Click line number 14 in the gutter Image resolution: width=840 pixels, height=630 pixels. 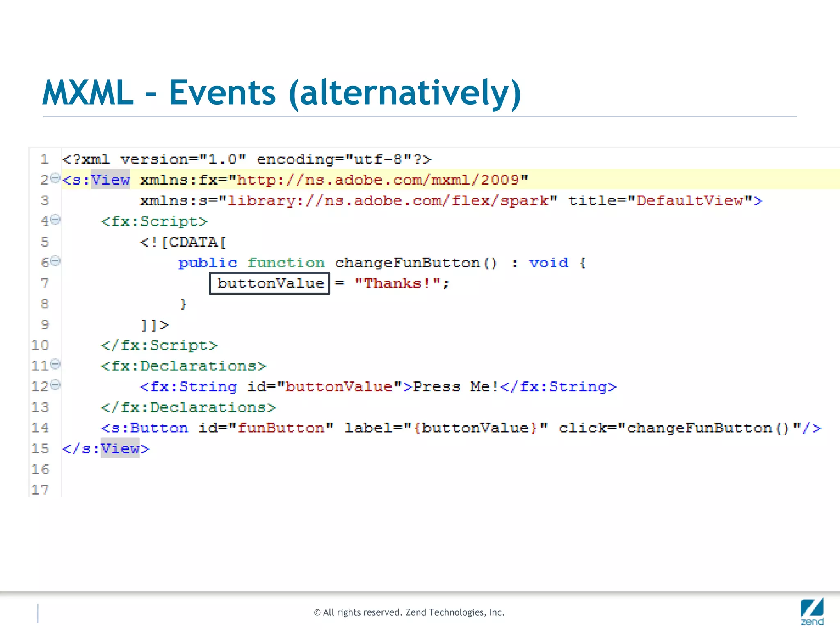tap(40, 428)
